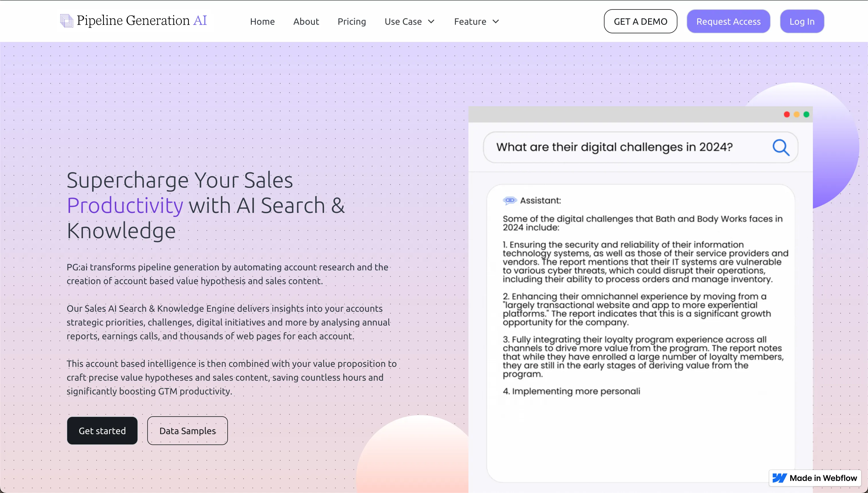Click the Webflow logo icon in badge

(x=779, y=478)
